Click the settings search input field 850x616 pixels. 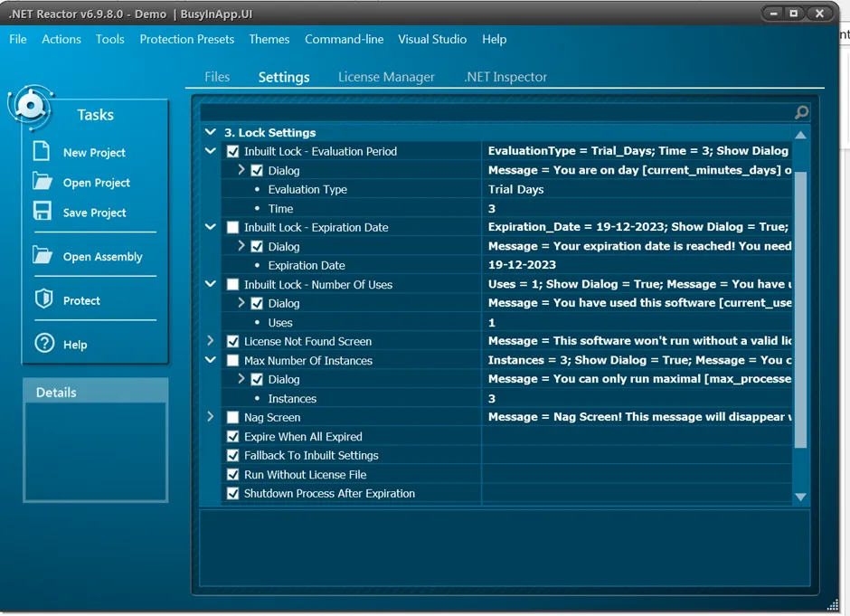(x=496, y=112)
